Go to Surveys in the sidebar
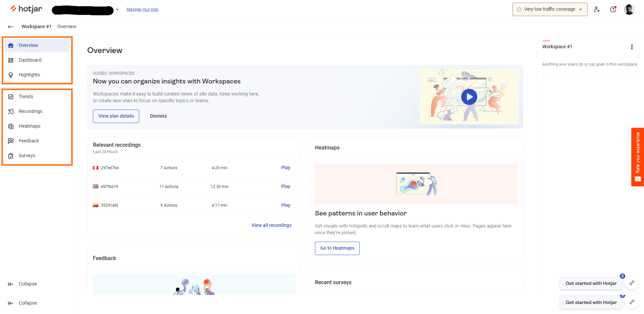 (x=27, y=156)
